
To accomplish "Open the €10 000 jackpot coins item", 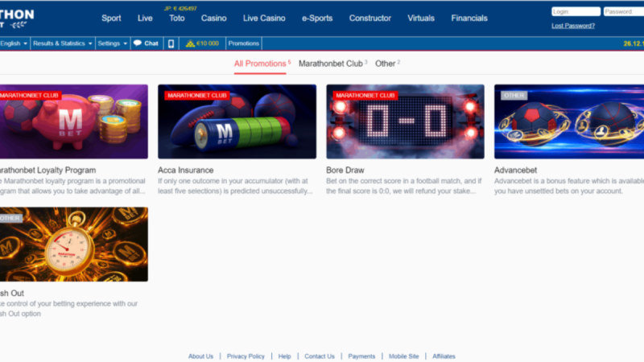I will (x=203, y=43).
